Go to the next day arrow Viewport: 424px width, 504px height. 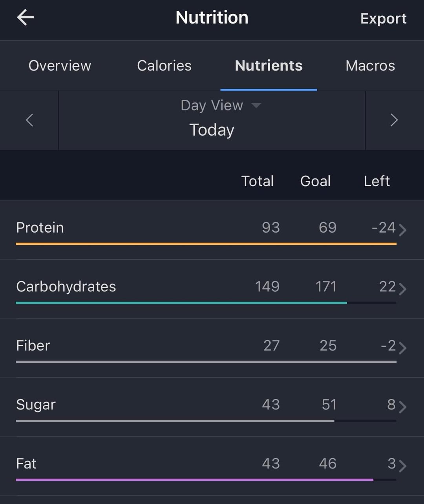pos(394,120)
